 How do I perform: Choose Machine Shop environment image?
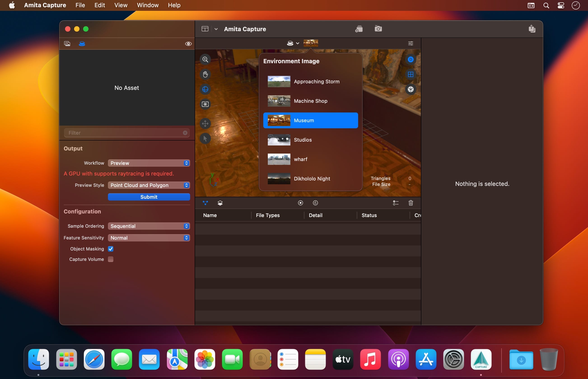point(310,101)
